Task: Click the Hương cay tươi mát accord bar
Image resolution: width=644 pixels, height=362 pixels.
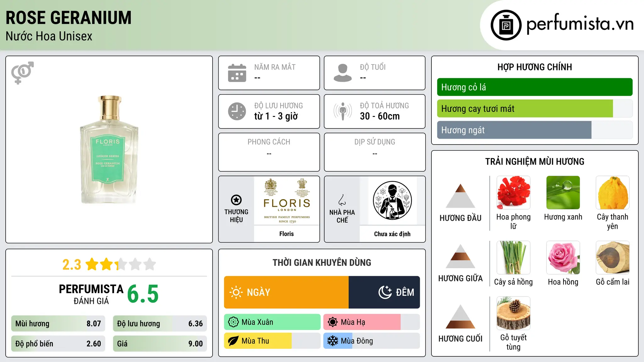Action: coord(535,109)
